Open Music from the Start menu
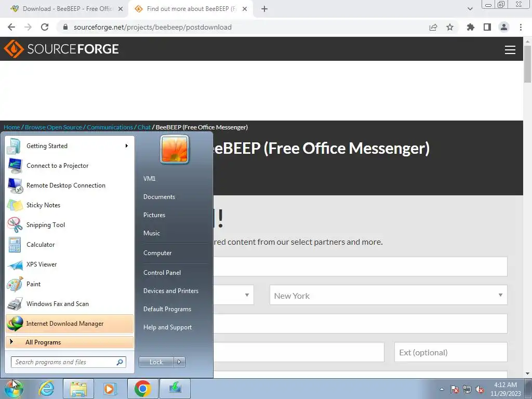Viewport: 532px width, 399px height. coord(152,233)
